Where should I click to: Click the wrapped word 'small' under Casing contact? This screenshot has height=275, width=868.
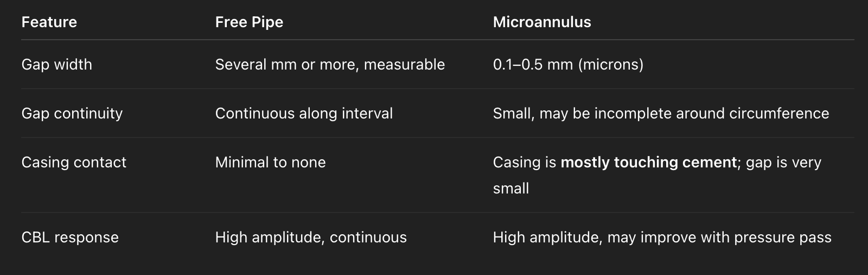point(510,189)
